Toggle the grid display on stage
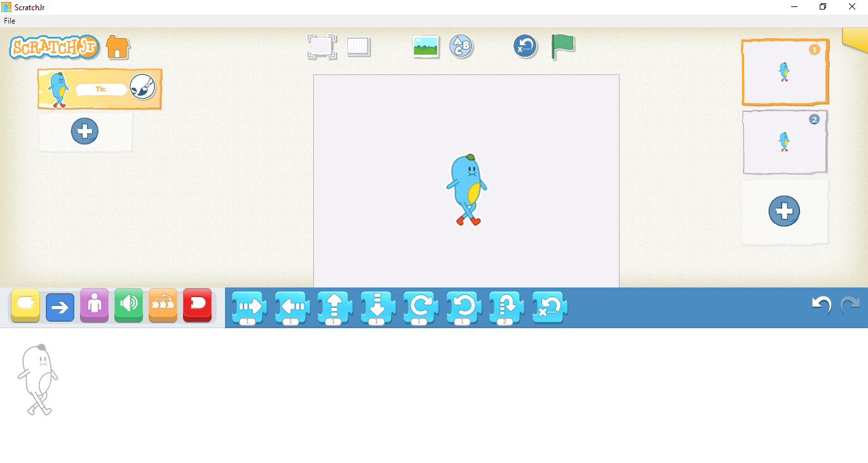The height and width of the screenshot is (463, 868). click(358, 46)
